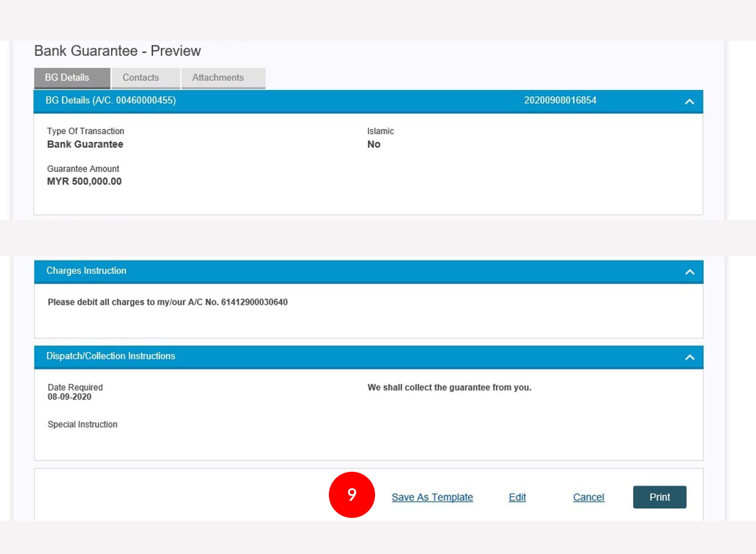Click the Save As Template link

tap(432, 497)
